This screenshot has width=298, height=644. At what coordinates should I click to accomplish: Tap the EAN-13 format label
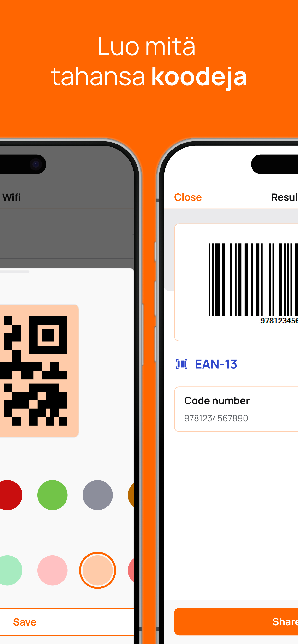pyautogui.click(x=216, y=364)
